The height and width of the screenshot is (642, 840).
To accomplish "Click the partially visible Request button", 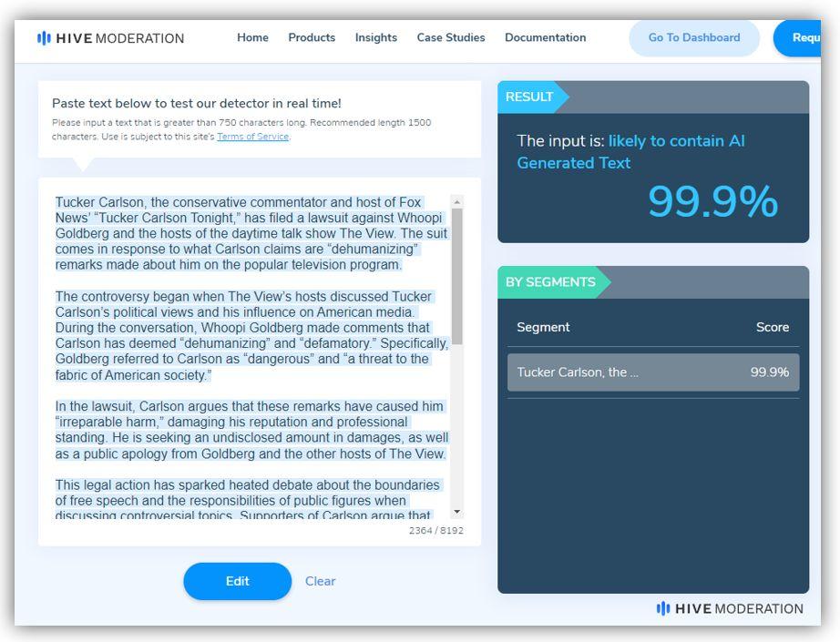I will [798, 37].
